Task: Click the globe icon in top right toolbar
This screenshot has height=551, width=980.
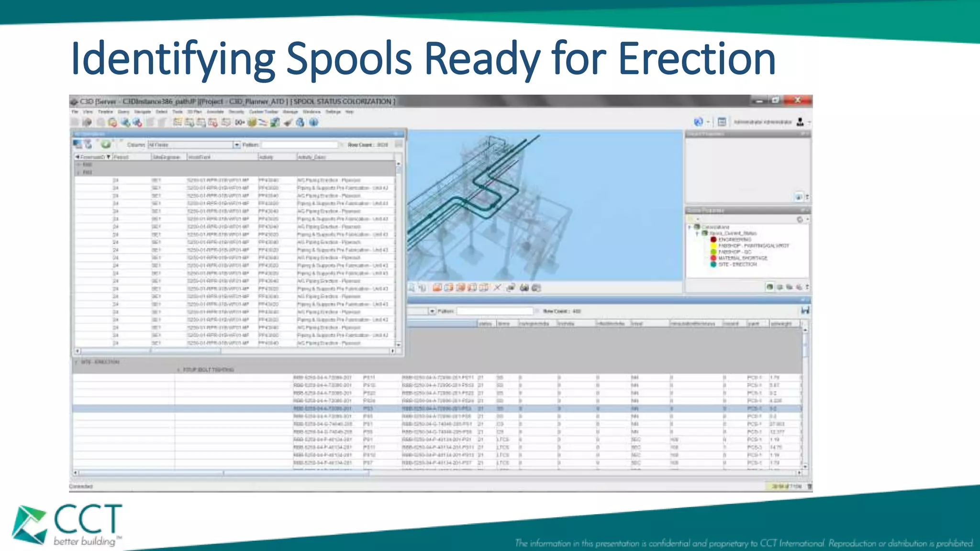Action: point(699,122)
